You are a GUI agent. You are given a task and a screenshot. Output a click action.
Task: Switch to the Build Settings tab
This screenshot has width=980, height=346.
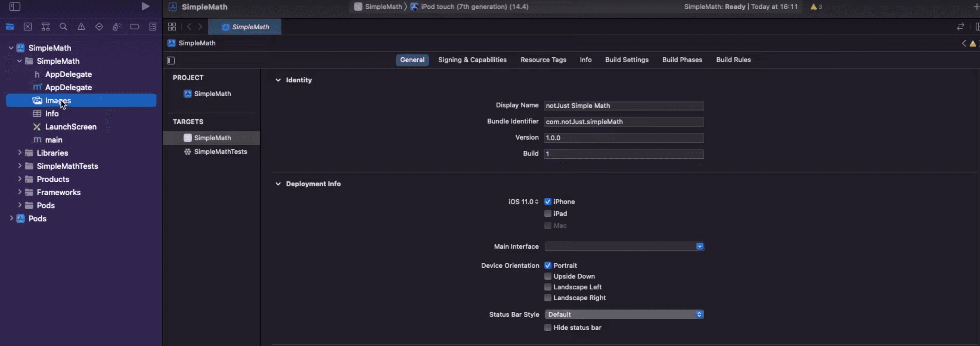click(x=626, y=60)
